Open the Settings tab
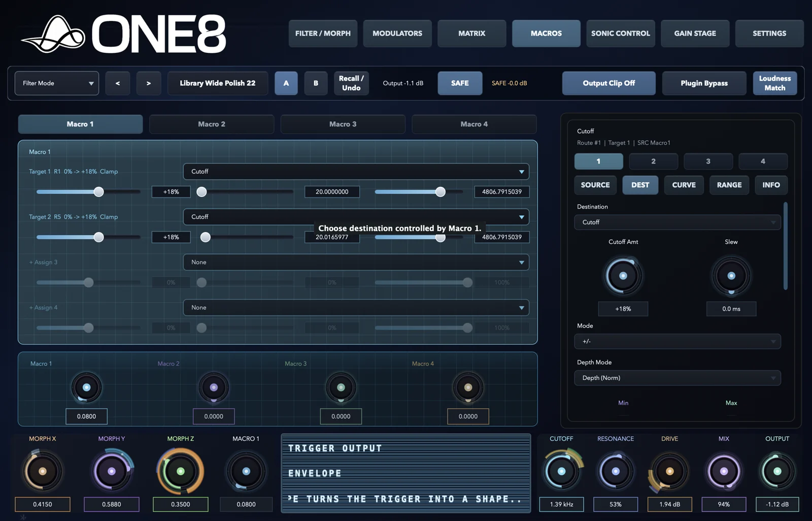Viewport: 812px width, 521px height. coord(769,34)
